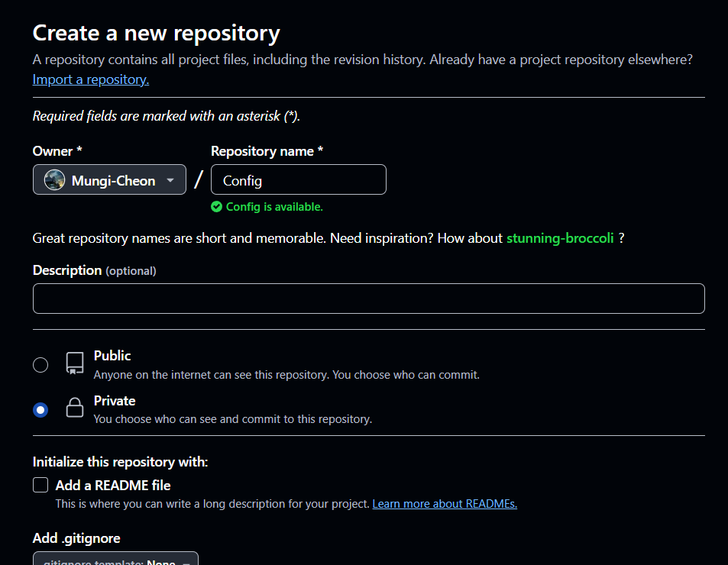
Task: Click the 'Public' option label
Action: click(112, 356)
